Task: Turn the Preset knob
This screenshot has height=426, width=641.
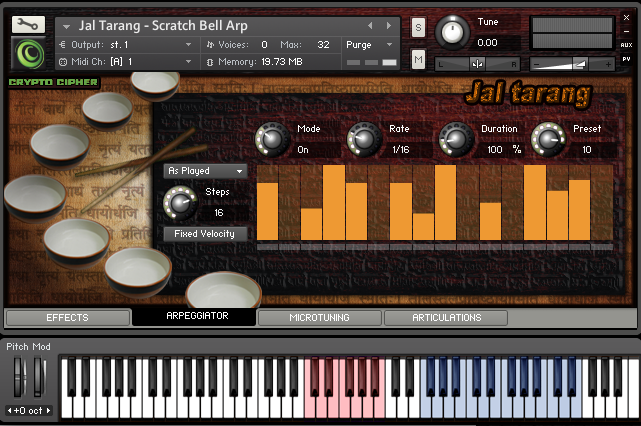Action: tap(547, 139)
